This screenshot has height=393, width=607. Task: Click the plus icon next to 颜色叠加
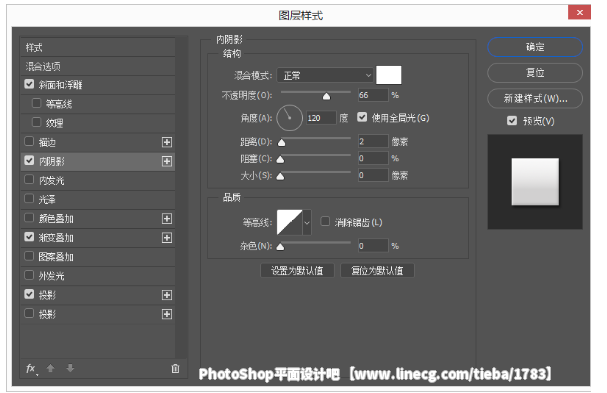(x=167, y=219)
